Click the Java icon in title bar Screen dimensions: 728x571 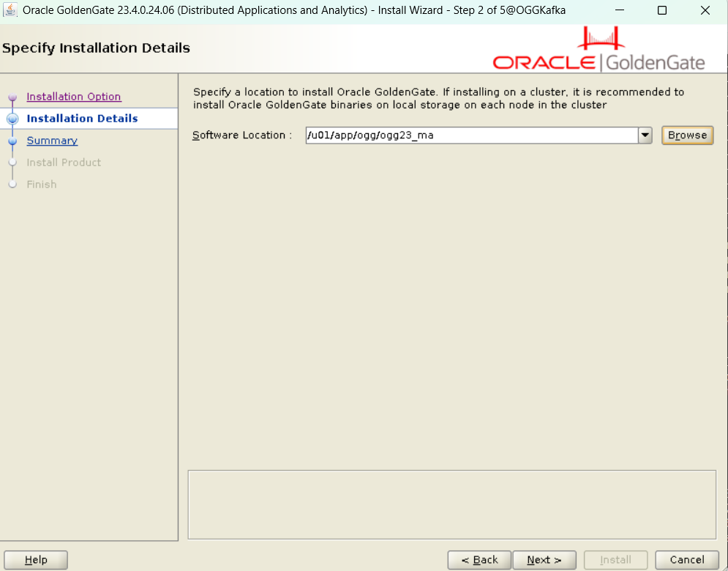10,10
